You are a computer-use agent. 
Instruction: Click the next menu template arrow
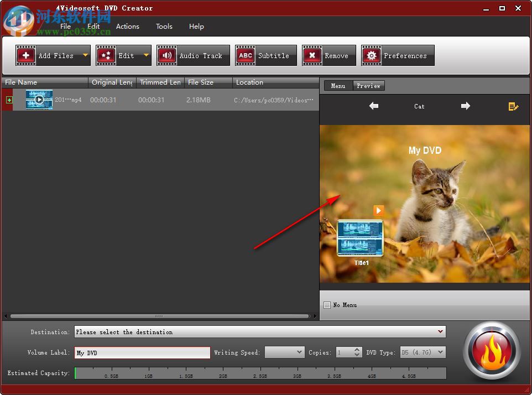tap(465, 106)
